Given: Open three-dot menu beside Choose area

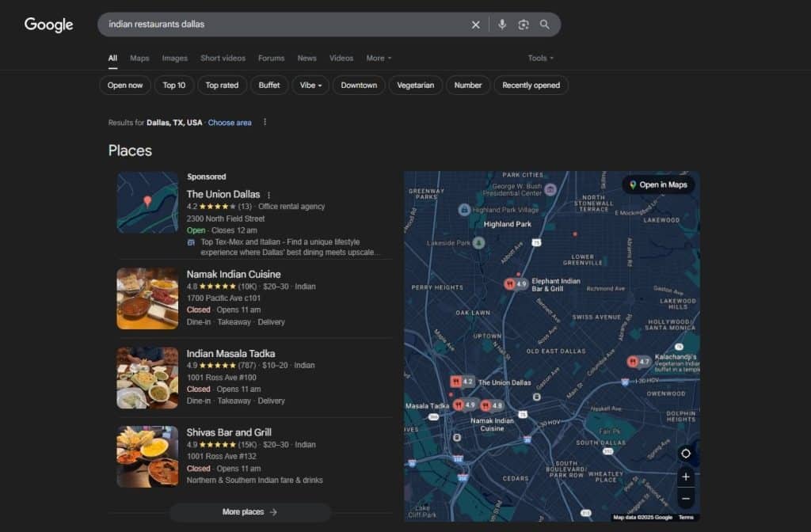Looking at the screenshot, I should point(265,122).
